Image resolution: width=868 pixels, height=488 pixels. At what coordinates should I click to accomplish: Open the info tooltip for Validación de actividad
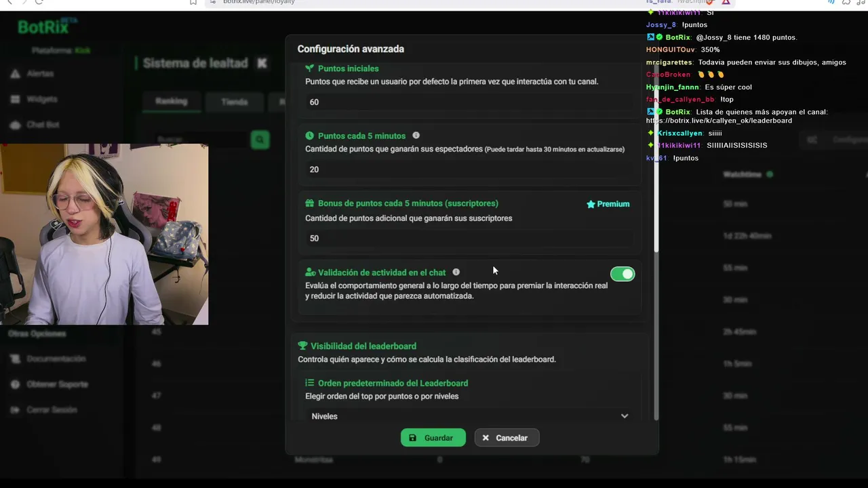click(456, 272)
